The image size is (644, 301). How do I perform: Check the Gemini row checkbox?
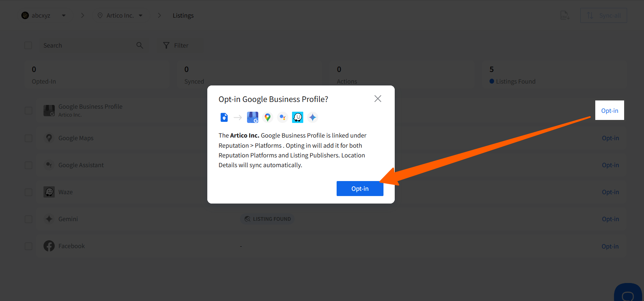tap(28, 219)
